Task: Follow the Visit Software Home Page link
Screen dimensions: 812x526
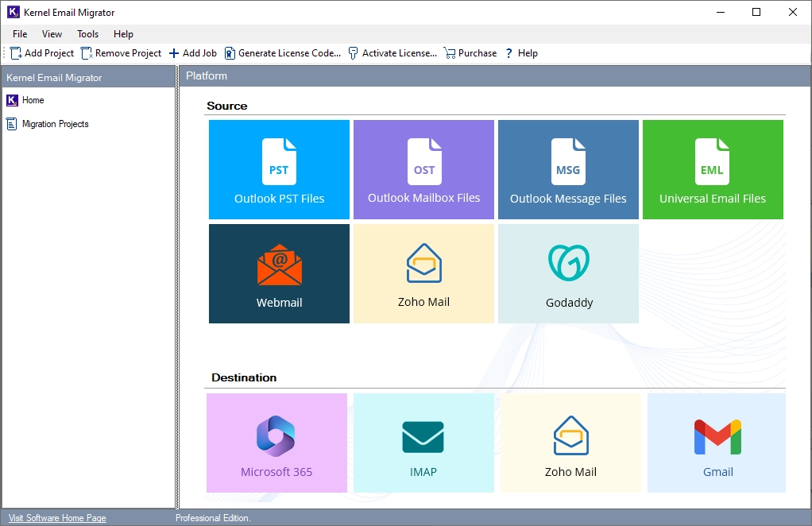Action: coord(57,518)
